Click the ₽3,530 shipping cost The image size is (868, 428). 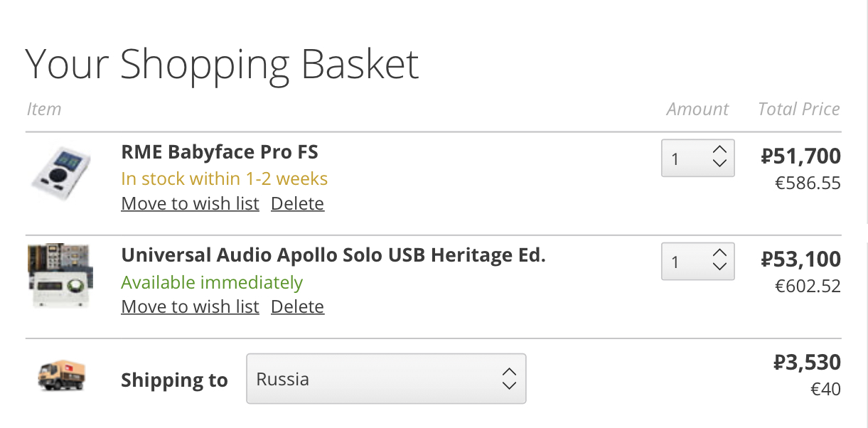[x=808, y=363]
